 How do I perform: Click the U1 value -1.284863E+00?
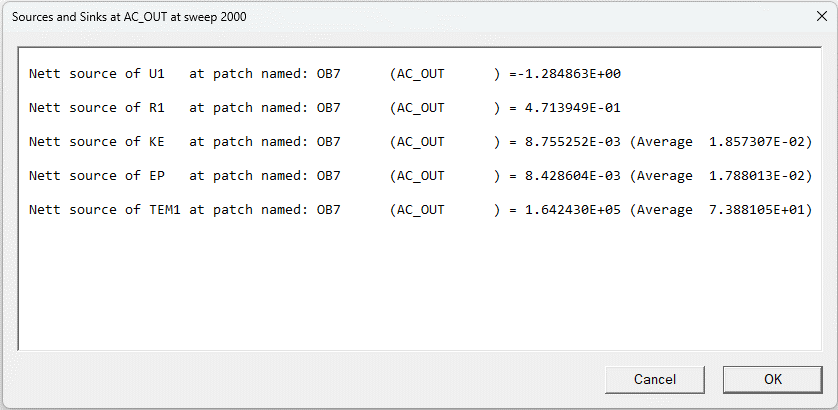(568, 74)
